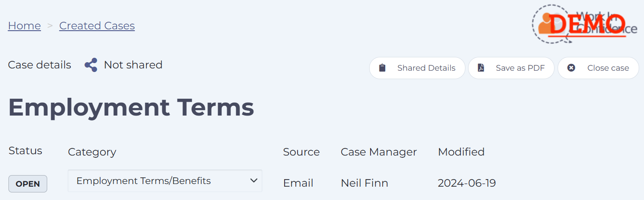
Task: Click the circled X icon on Close case
Action: pyautogui.click(x=571, y=68)
